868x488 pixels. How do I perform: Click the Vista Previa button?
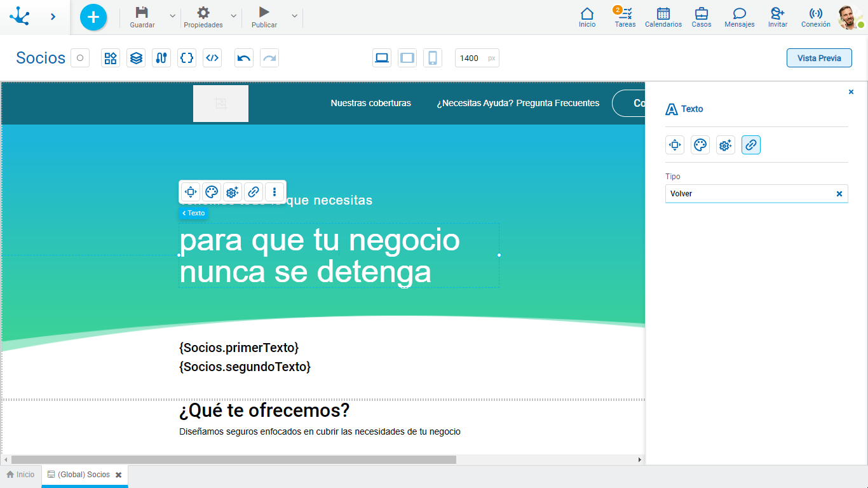pos(819,58)
